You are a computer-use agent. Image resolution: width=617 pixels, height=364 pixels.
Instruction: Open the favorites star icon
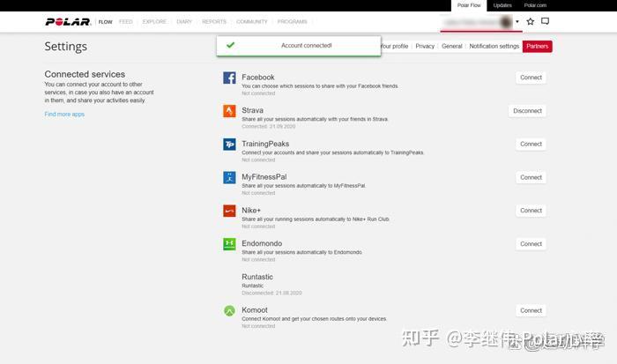tap(530, 21)
